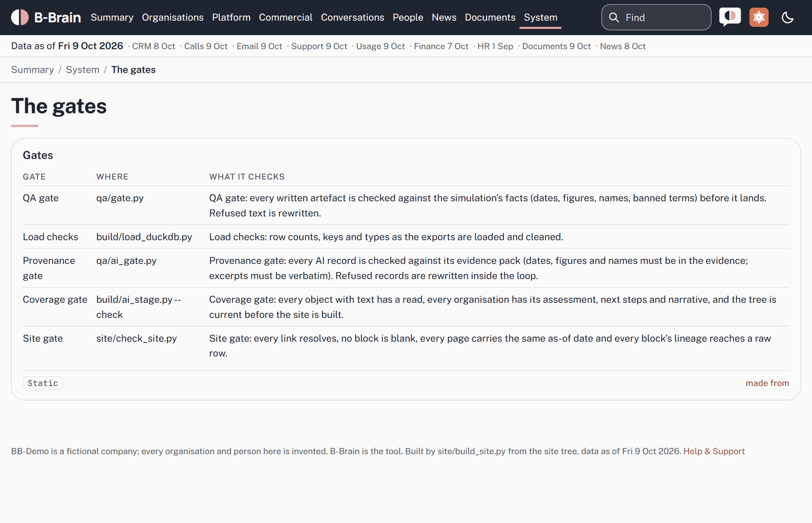Open the chat bubble icon in header
The height and width of the screenshot is (523, 812).
click(x=730, y=17)
